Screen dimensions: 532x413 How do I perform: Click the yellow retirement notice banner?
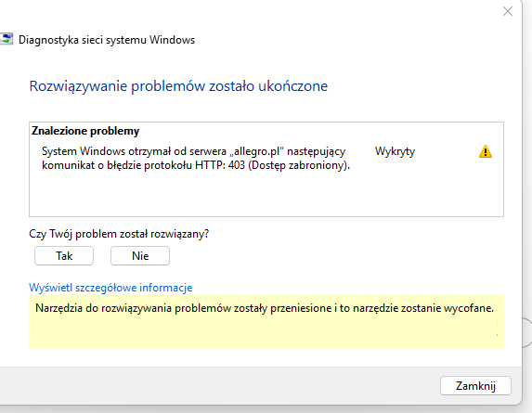coord(266,321)
